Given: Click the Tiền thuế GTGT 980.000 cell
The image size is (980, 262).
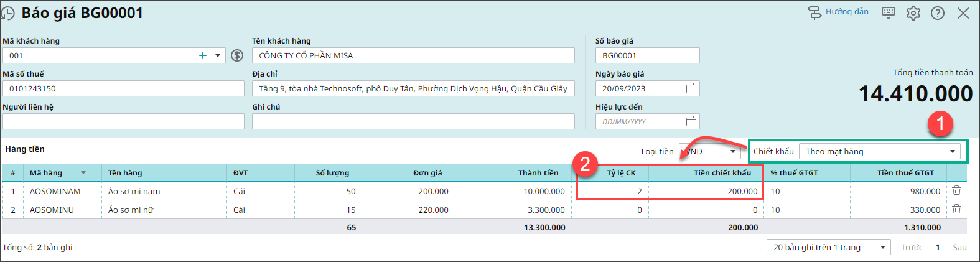Looking at the screenshot, I should coord(898,191).
